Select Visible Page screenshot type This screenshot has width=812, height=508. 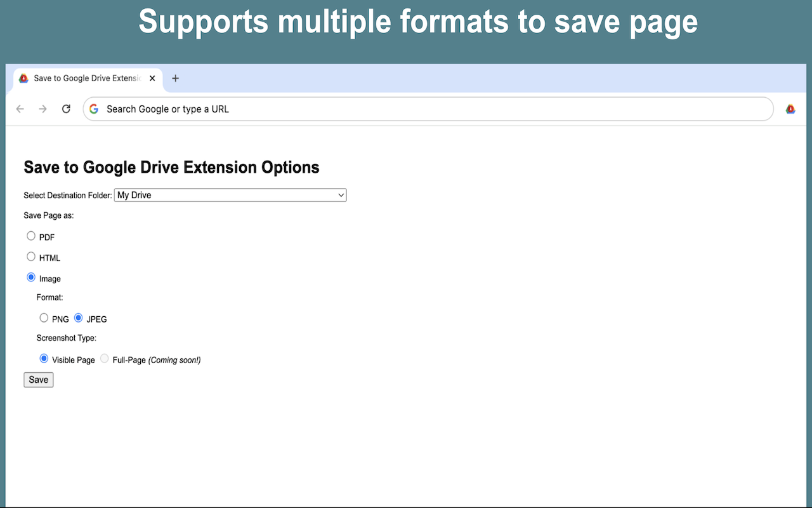(x=44, y=359)
